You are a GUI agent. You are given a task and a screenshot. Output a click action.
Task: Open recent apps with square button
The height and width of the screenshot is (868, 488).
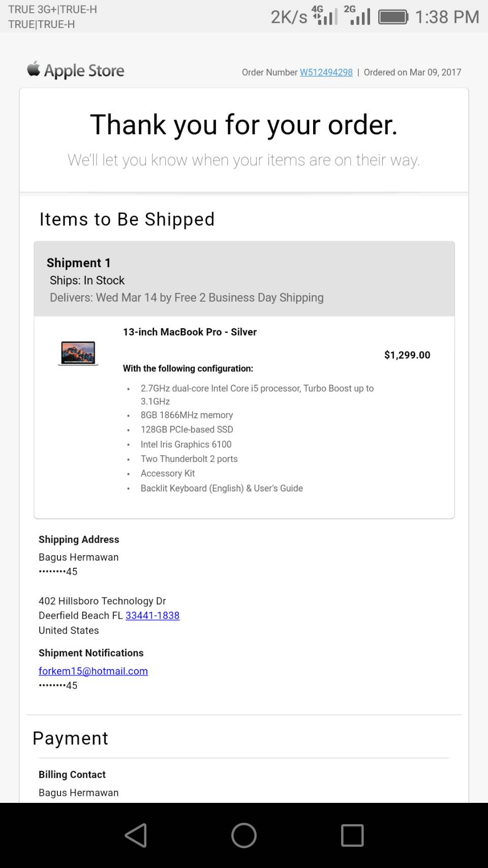pyautogui.click(x=352, y=835)
